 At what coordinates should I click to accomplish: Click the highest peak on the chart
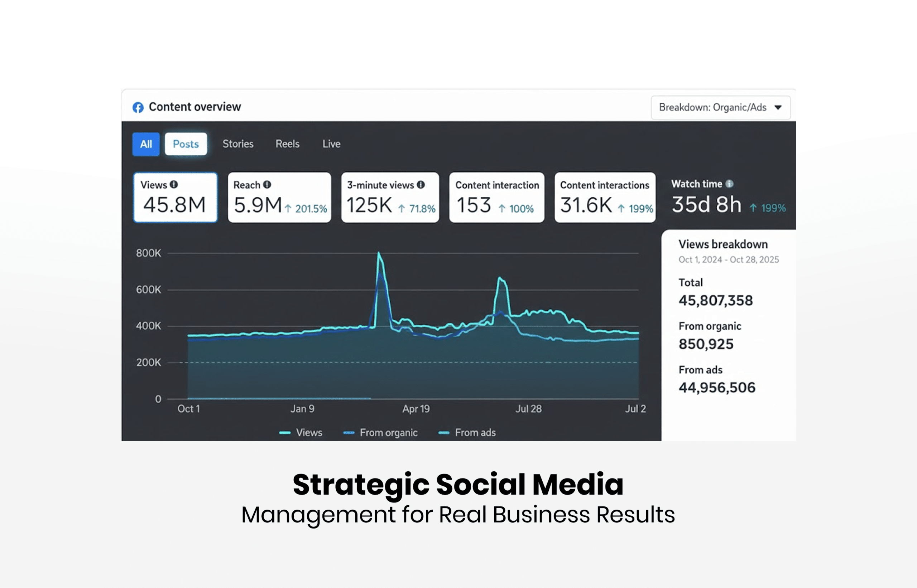point(378,253)
